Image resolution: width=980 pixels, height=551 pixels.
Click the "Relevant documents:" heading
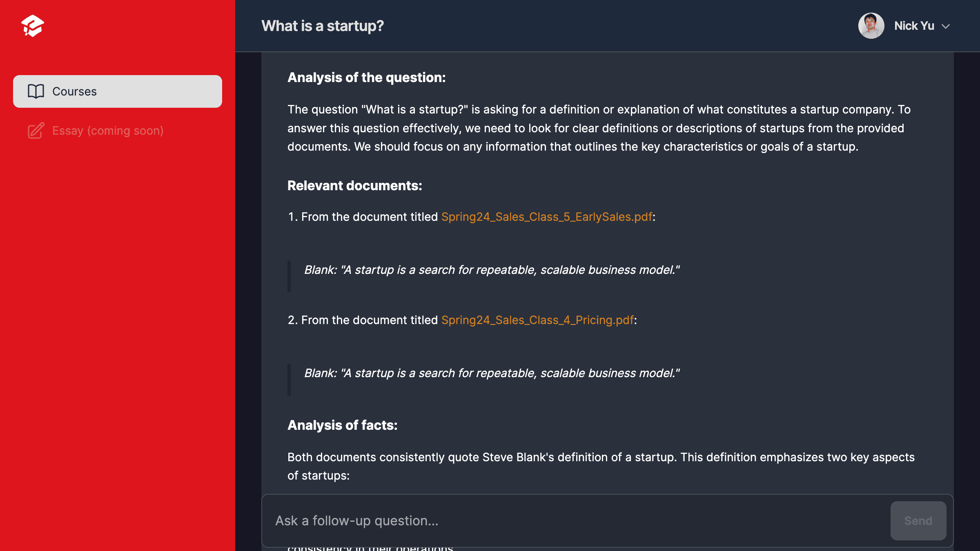354,186
